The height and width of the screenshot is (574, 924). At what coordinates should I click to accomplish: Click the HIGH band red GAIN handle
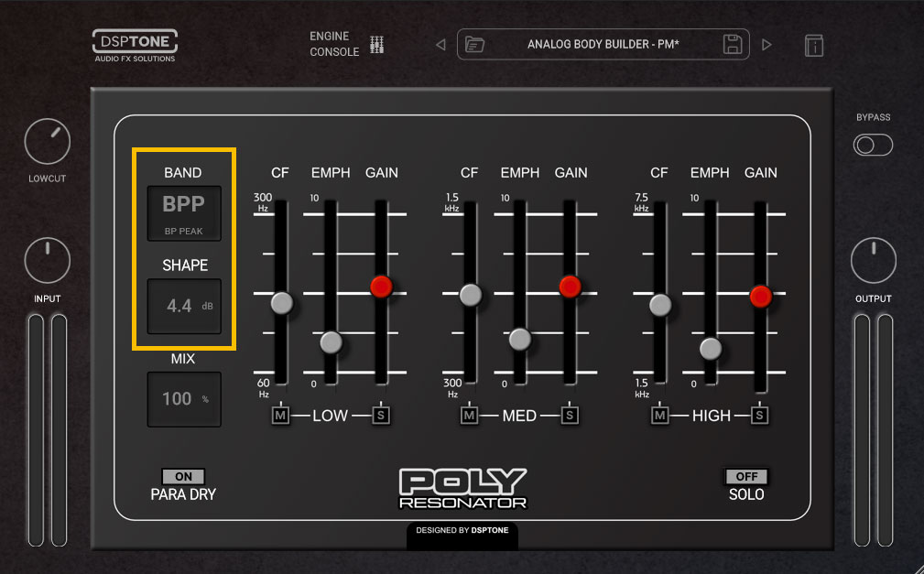coord(761,296)
